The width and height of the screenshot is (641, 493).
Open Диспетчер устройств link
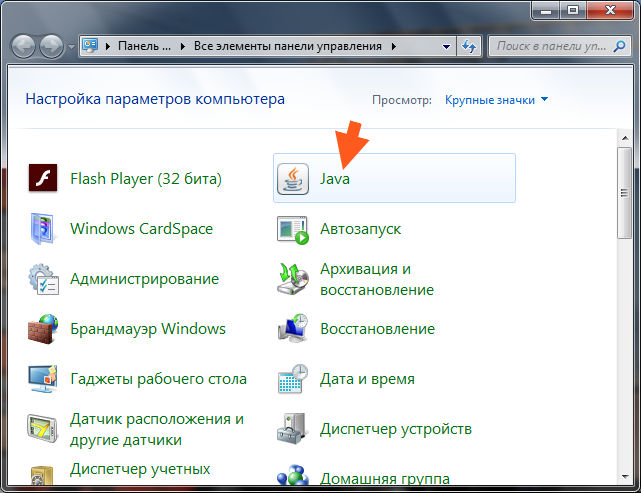(x=396, y=429)
